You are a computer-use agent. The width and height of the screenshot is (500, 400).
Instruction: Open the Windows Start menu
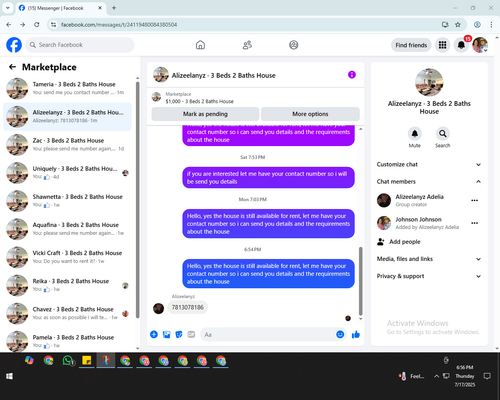click(x=9, y=376)
